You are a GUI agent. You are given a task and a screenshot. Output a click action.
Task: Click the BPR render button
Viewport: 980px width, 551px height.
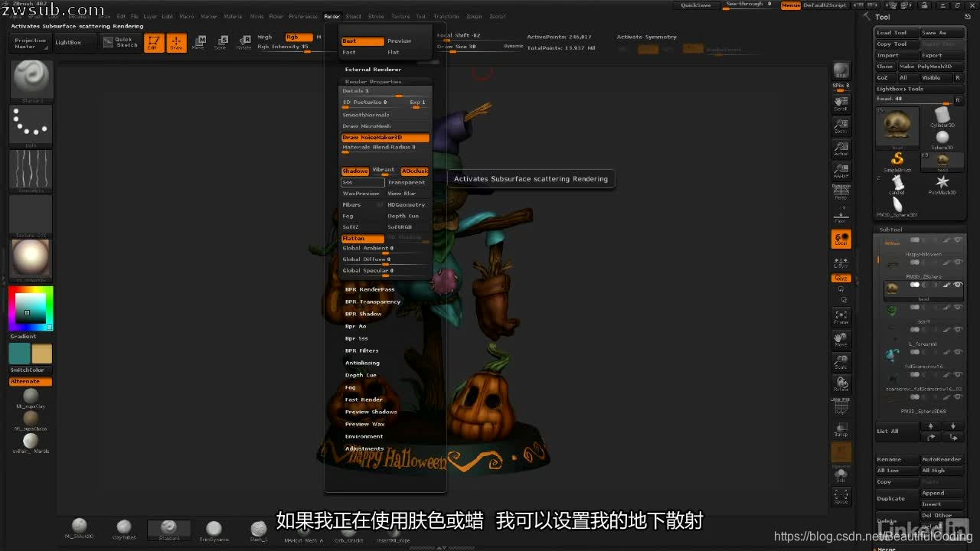coord(841,71)
